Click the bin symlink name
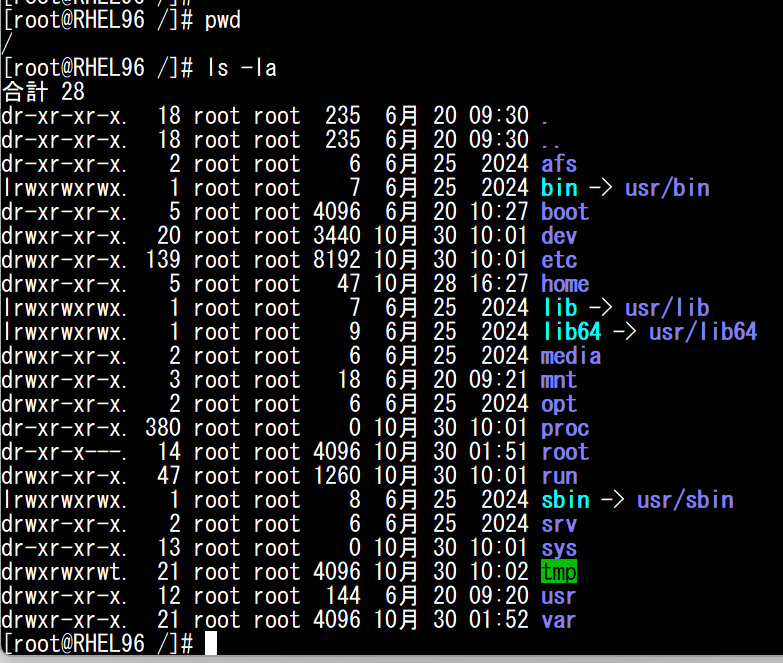This screenshot has width=783, height=663. [559, 188]
